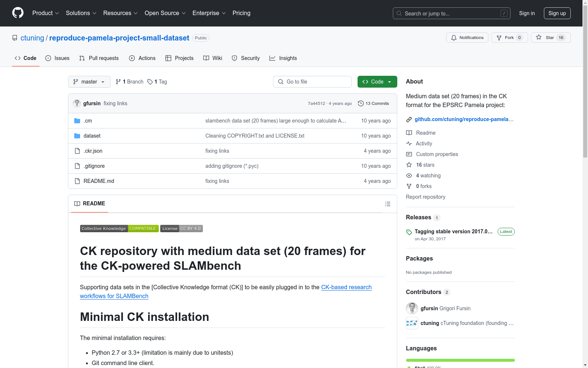Click the Sign up button
The width and height of the screenshot is (588, 368).
pyautogui.click(x=557, y=13)
